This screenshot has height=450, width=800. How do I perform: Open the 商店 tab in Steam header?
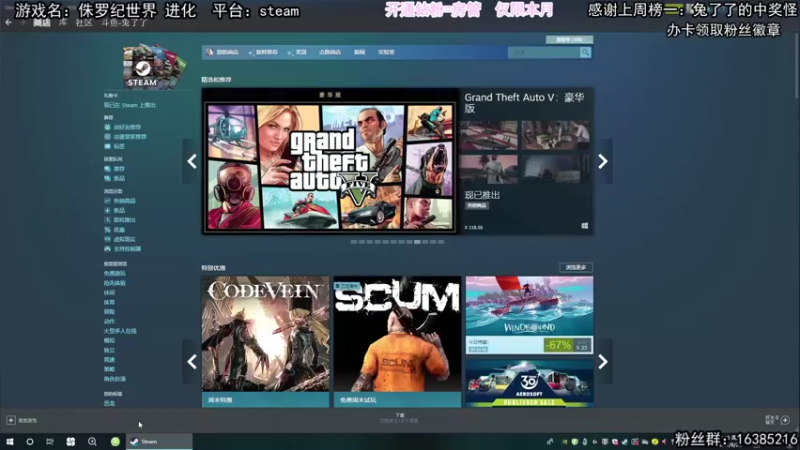[x=42, y=22]
